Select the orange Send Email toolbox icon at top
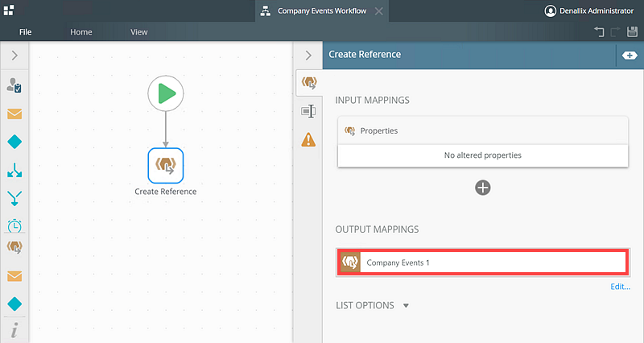 pyautogui.click(x=14, y=114)
